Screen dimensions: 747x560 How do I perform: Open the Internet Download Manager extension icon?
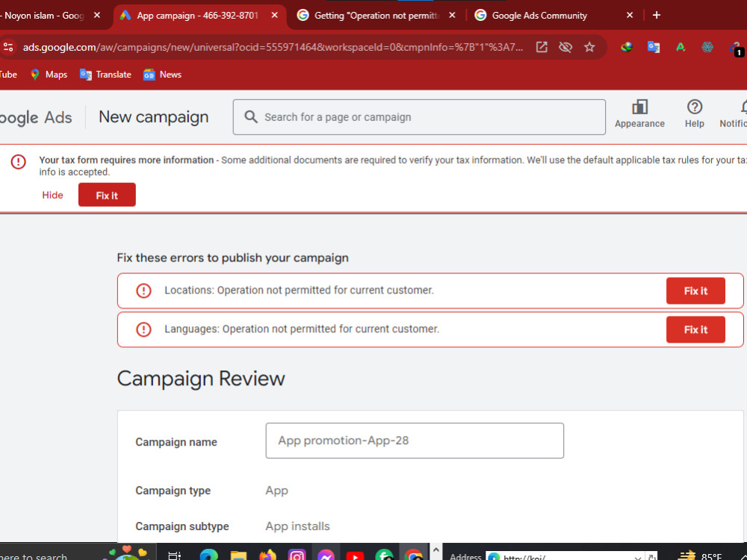point(627,46)
